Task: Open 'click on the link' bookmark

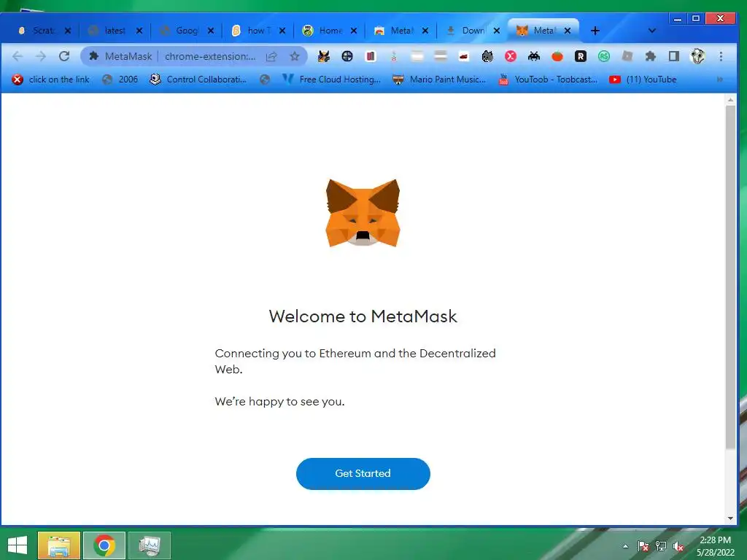Action: (x=51, y=79)
